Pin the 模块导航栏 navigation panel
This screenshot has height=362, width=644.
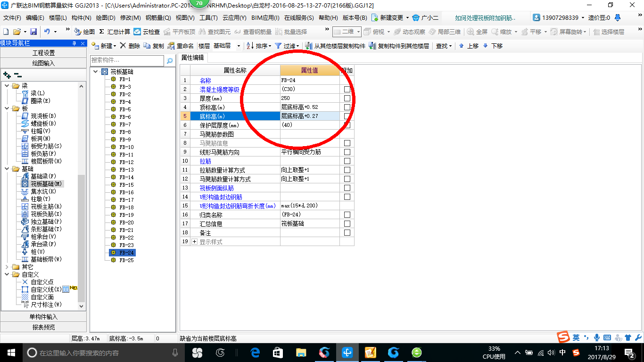(74, 43)
